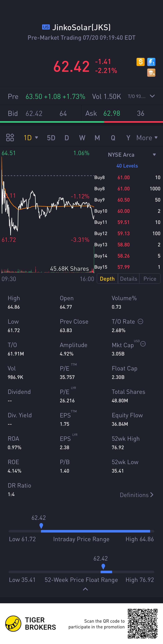Switch to the Details tab

point(129,279)
